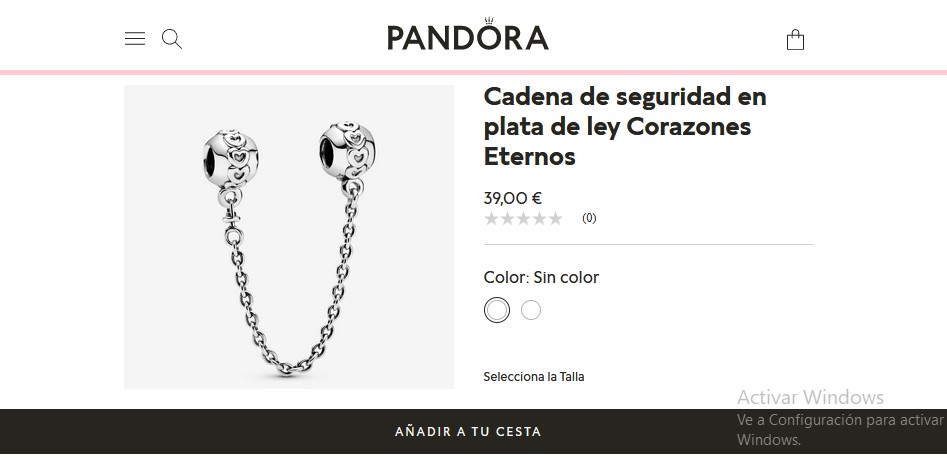Select the first rating star

coord(492,219)
